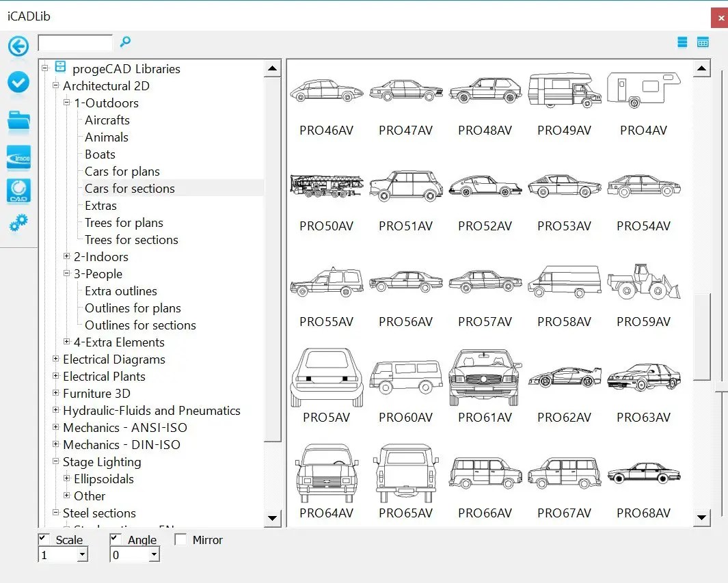Select the PRO49AV camper van thumbnail
Viewport: 728px width, 583px height.
pos(565,90)
